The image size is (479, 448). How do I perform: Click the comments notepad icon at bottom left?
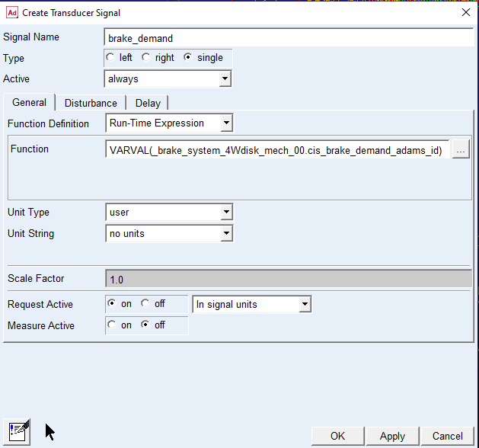coord(17,432)
